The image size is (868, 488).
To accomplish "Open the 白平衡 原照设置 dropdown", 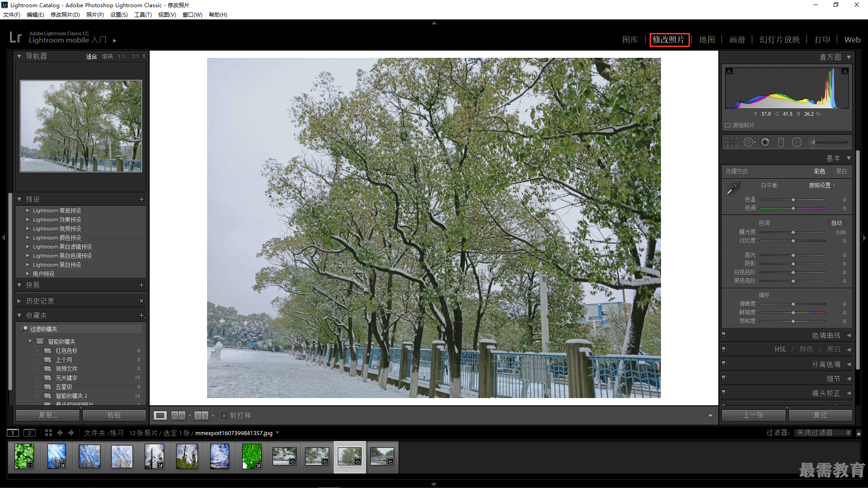I will coord(822,185).
